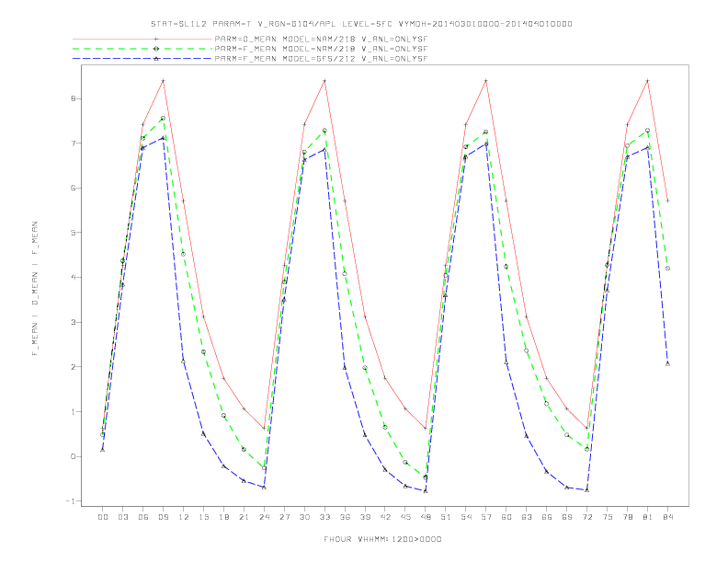
Task: Click x-axis tick label 09
Action: 163,517
